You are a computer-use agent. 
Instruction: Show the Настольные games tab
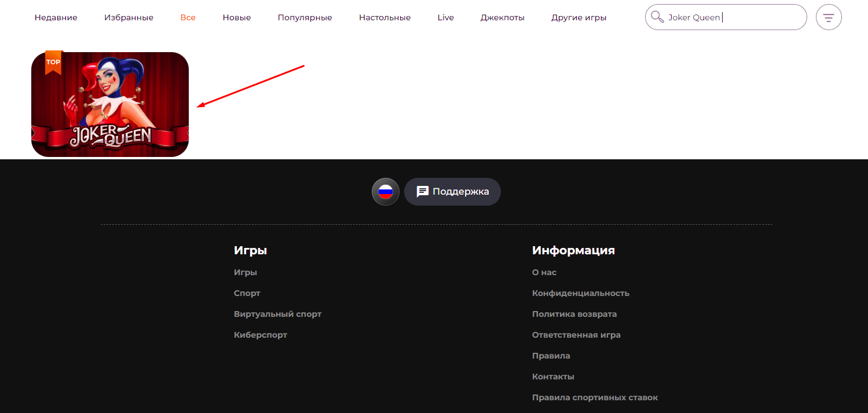[384, 18]
